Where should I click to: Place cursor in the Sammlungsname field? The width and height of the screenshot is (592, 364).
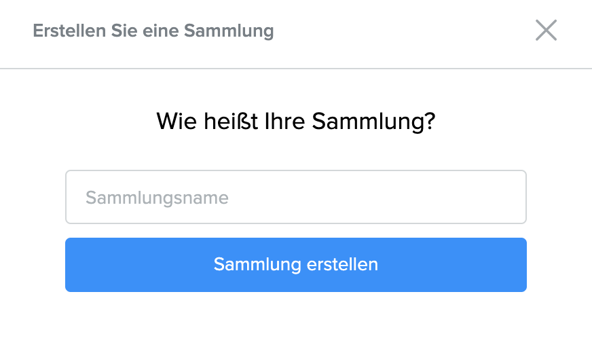(295, 197)
